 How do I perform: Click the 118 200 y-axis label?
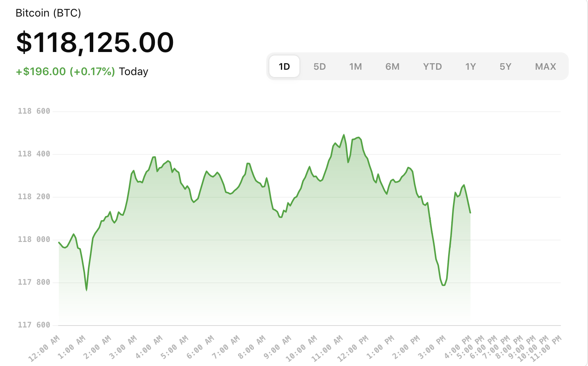point(34,197)
